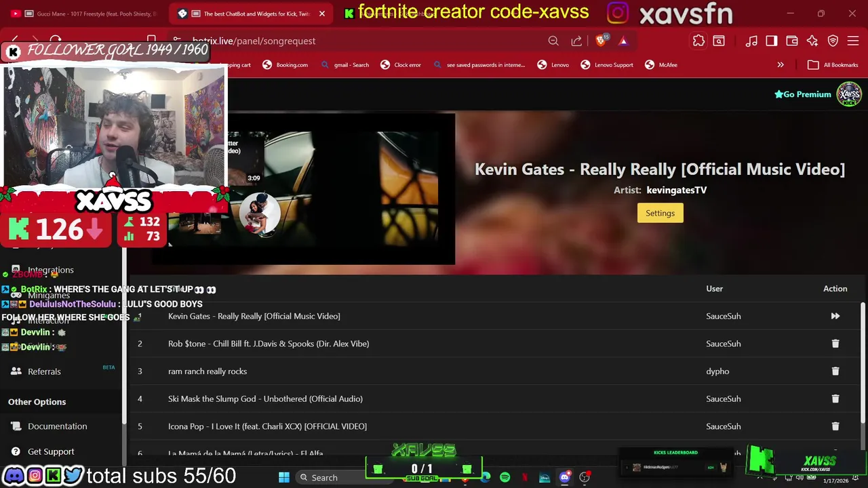868x488 pixels.
Task: Select the 'Icona Pop - I Love It' title
Action: [267, 426]
